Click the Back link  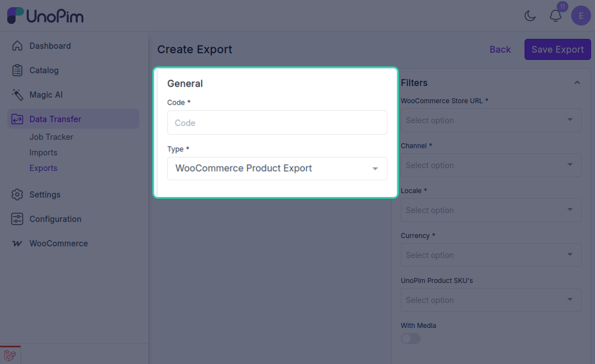click(x=500, y=49)
